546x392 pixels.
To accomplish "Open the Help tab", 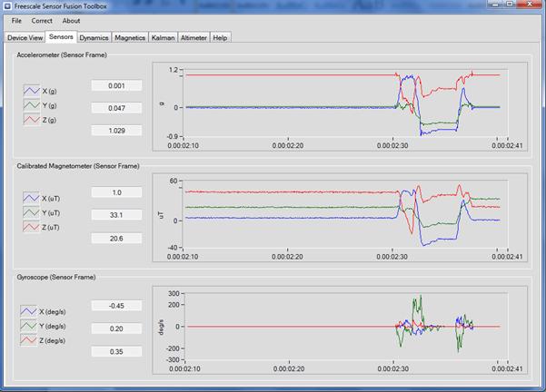I will pyautogui.click(x=220, y=37).
